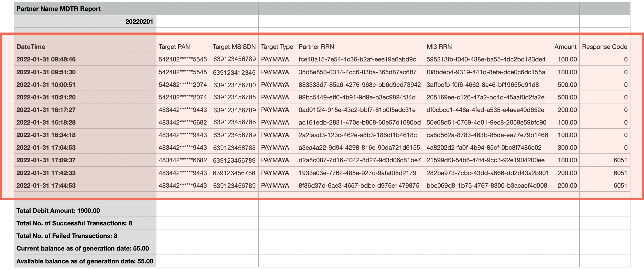Click Partner RRN starting with 883333d7
644x270 pixels.
(x=359, y=85)
